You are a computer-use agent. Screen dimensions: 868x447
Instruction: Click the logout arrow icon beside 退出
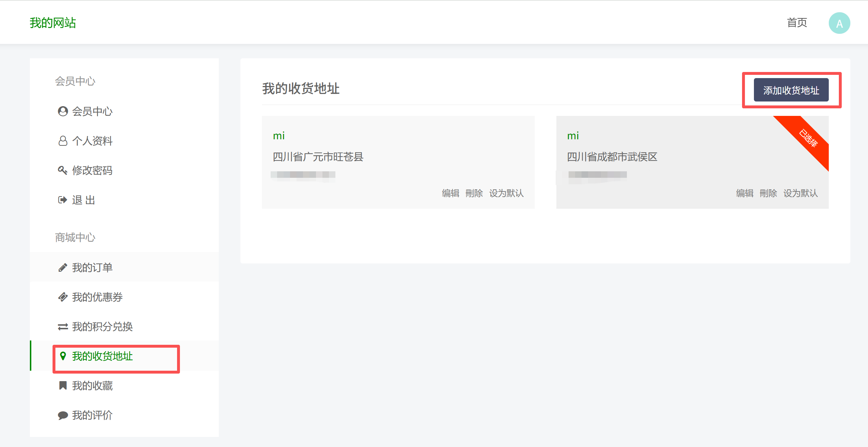(63, 200)
